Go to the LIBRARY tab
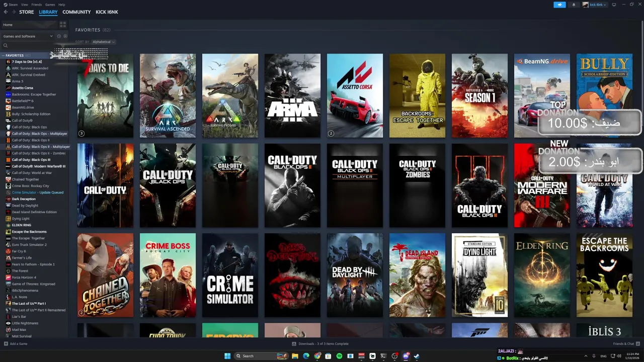644x362 pixels. (x=48, y=12)
